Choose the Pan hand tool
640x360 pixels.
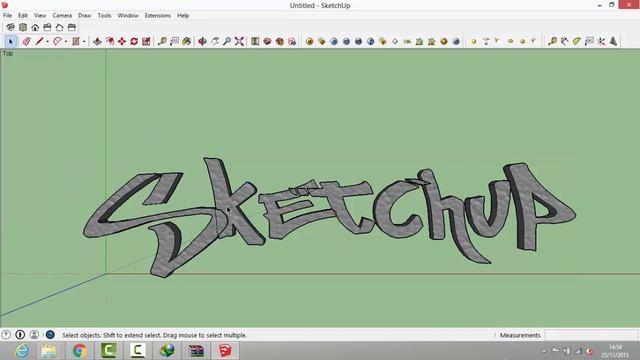point(215,41)
